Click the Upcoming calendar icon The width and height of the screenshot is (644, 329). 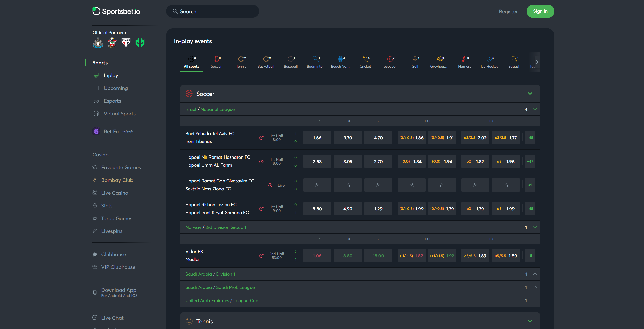(x=96, y=88)
